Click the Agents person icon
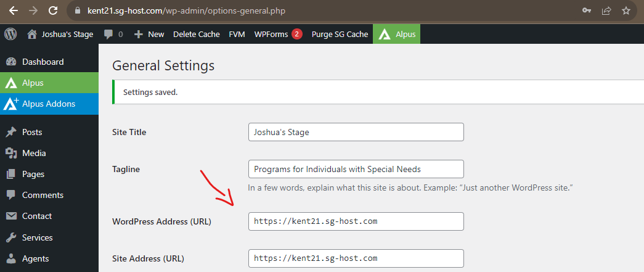Viewport: 644px width, 272px height. (11, 258)
